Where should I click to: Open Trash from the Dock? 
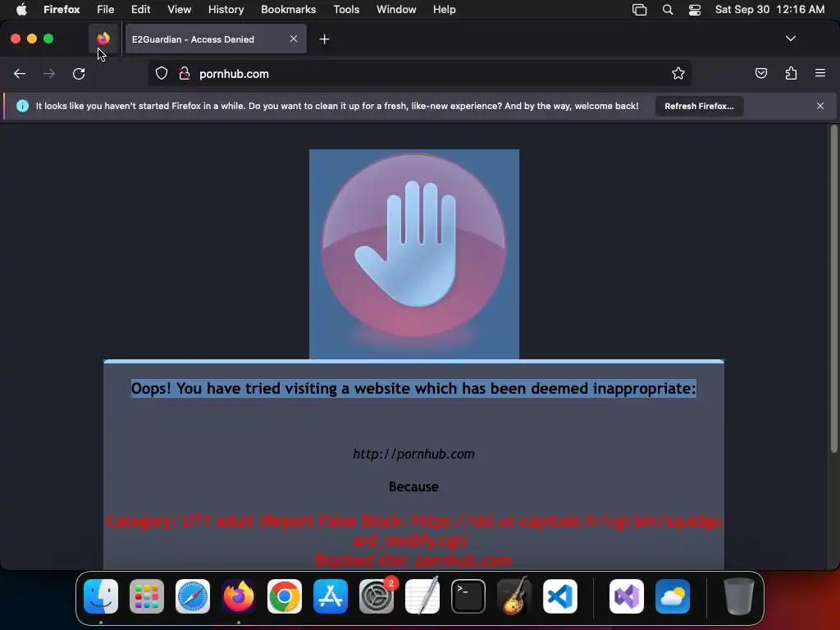(x=739, y=596)
